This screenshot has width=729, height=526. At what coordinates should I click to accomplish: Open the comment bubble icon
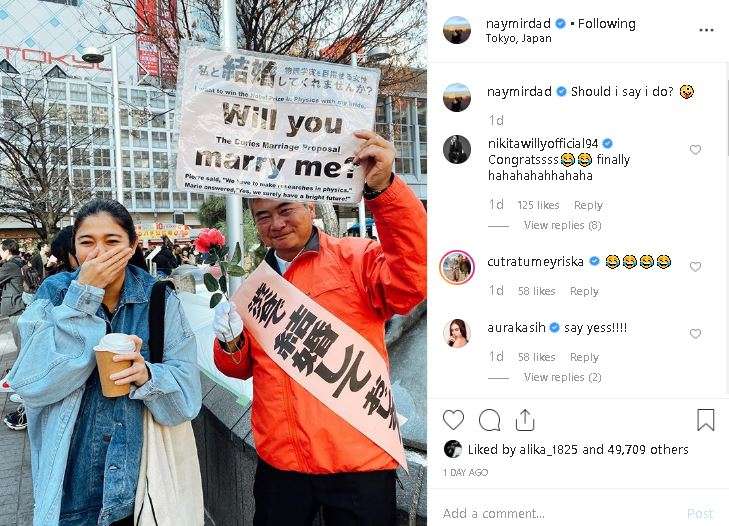(490, 420)
